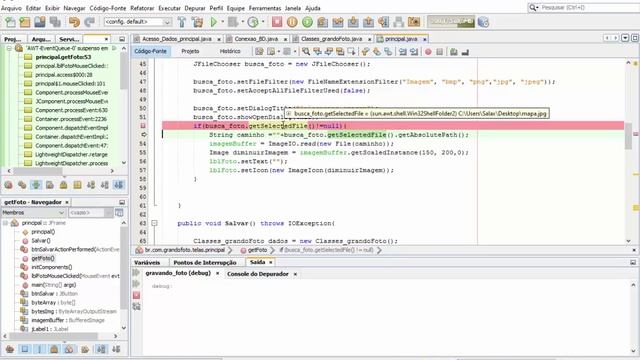The width and height of the screenshot is (640, 360).
Task: Open the vazio filter dropdown in Navegador
Action: (x=90, y=213)
